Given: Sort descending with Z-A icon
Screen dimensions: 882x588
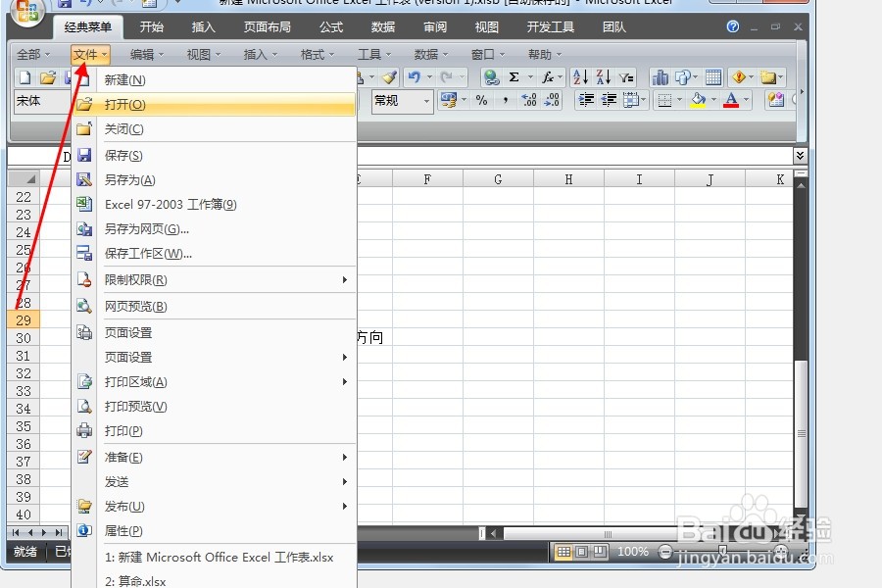Looking at the screenshot, I should click(x=603, y=77).
